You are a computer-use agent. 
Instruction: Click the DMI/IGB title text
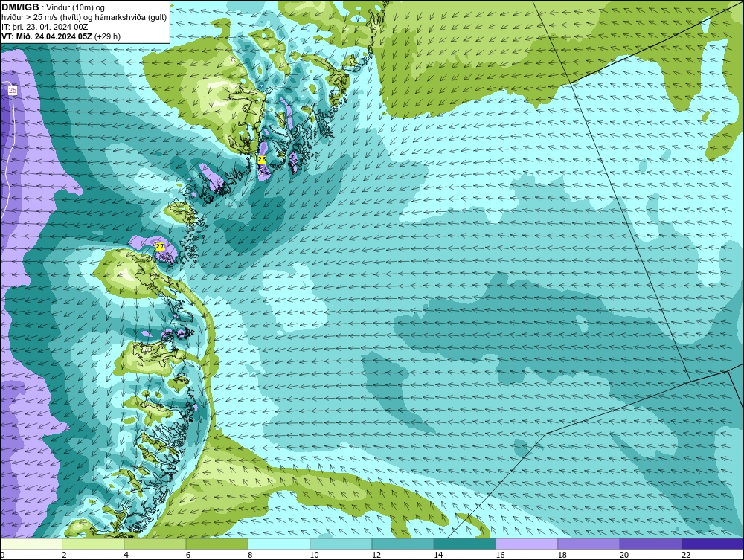(x=20, y=7)
